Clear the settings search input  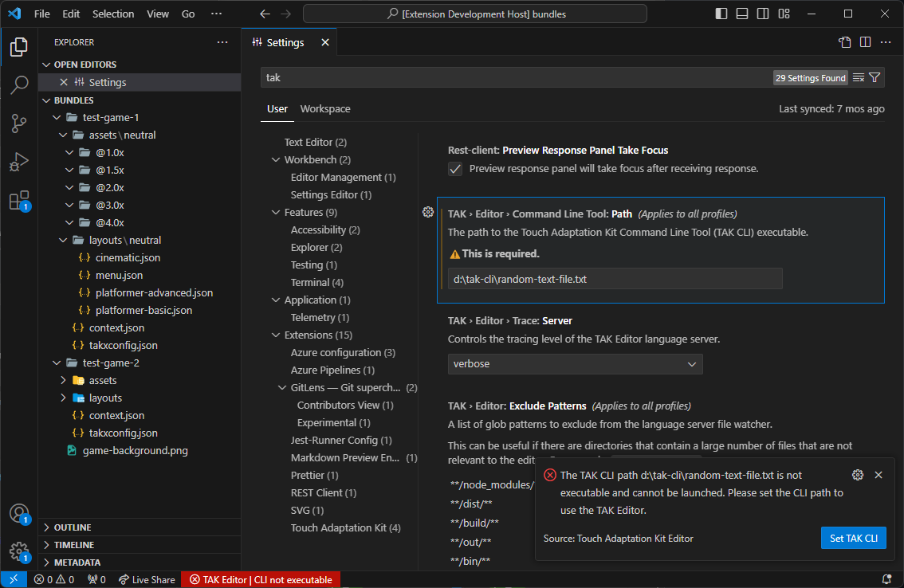pos(859,78)
